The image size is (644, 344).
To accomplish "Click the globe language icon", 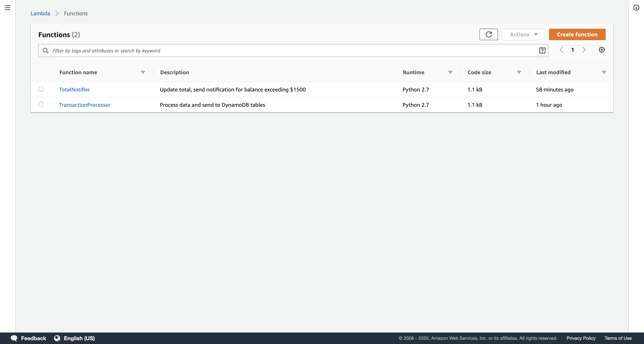I will 57,338.
